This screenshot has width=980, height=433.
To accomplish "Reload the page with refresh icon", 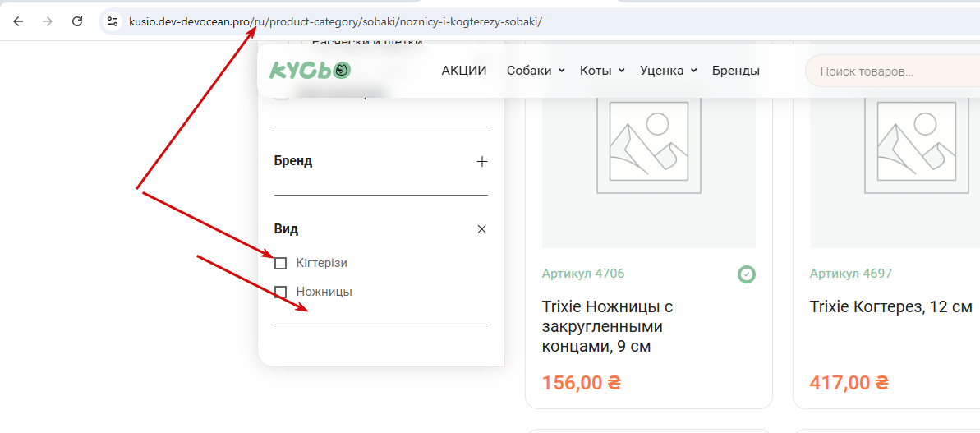I will (77, 21).
